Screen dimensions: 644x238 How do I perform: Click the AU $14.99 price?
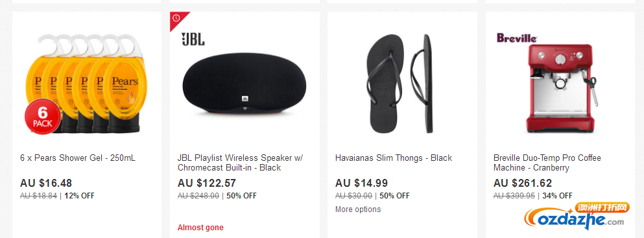click(361, 183)
